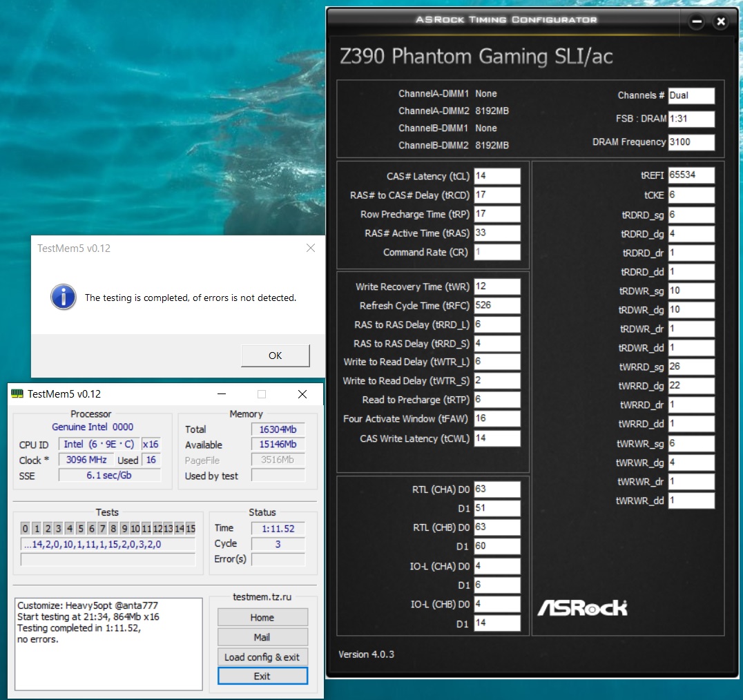Click the Write Recovery Time (tWR) field
The image size is (743, 700).
point(497,286)
